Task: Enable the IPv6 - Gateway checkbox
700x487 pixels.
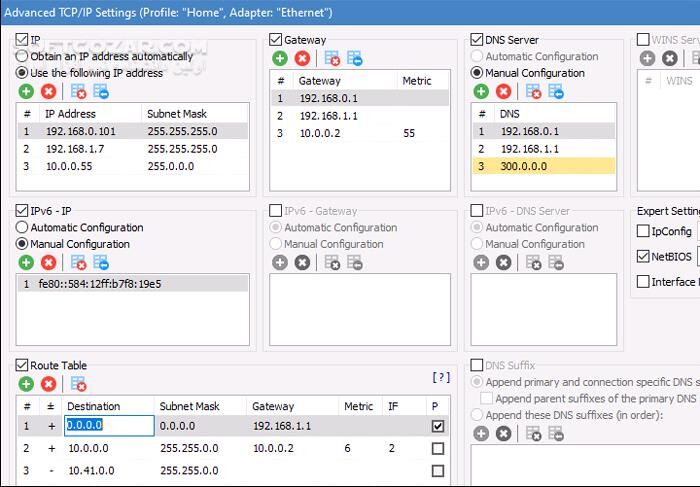Action: click(276, 211)
